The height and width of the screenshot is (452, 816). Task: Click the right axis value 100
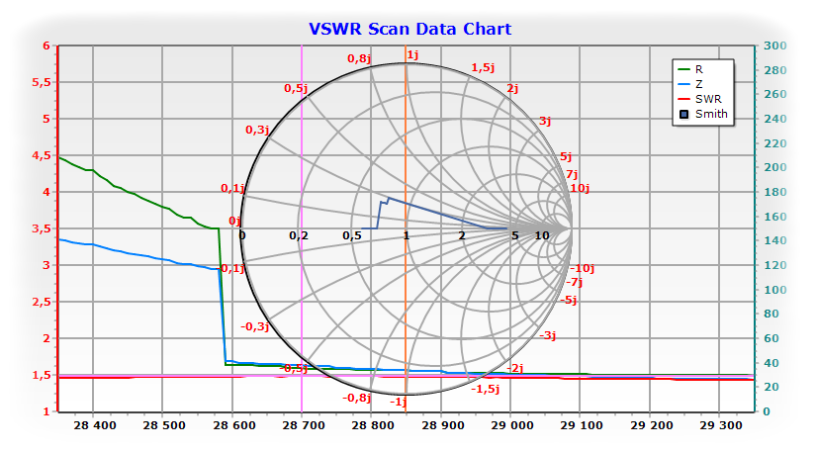pos(775,290)
